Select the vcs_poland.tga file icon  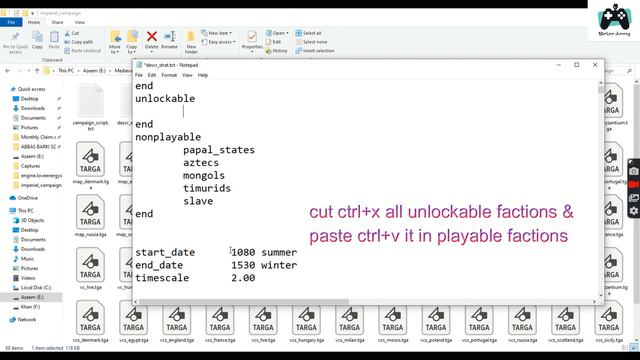click(x=436, y=318)
